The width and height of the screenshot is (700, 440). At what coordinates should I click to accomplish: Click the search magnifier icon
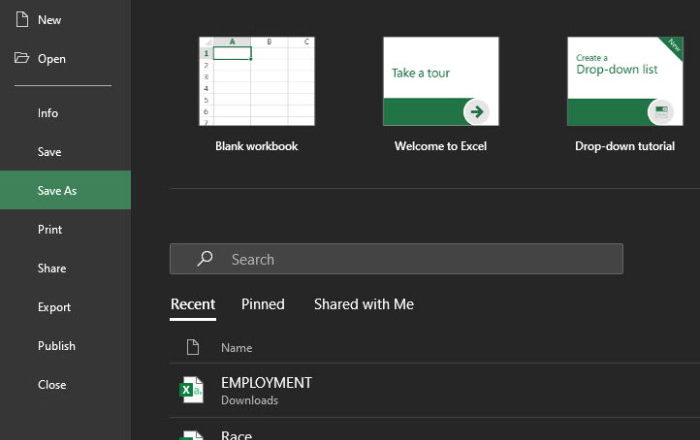[x=205, y=259]
